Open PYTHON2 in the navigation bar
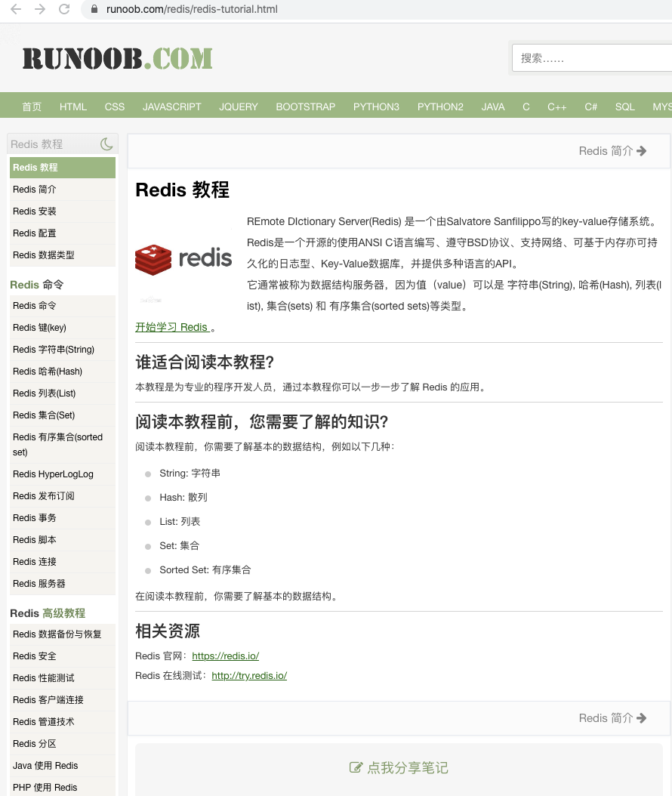 coord(440,106)
